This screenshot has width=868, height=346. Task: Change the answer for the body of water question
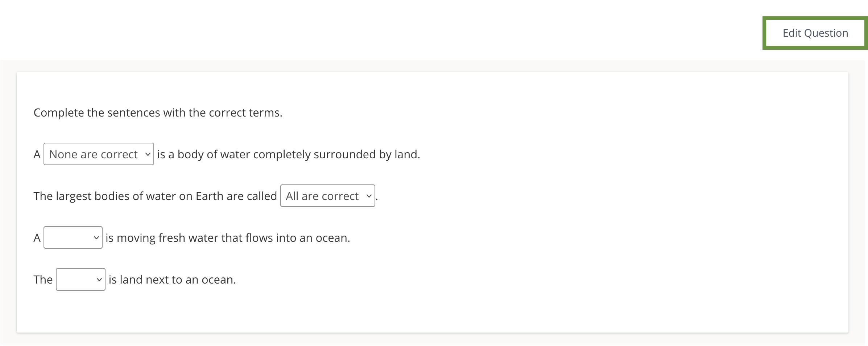point(99,154)
